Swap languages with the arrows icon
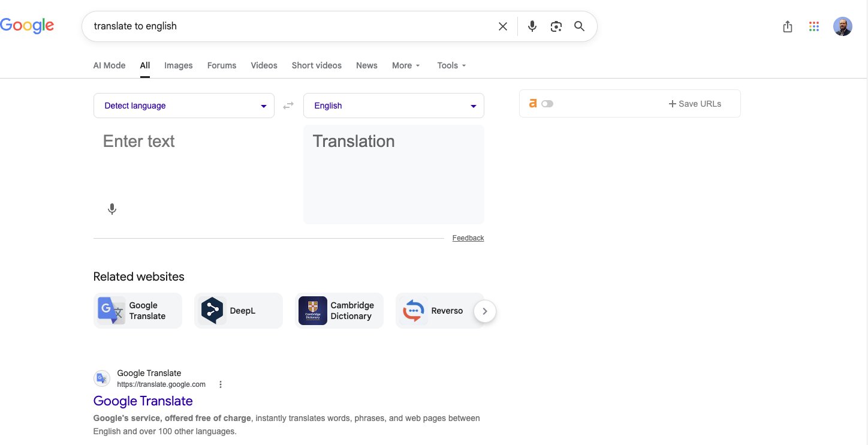Image resolution: width=868 pixels, height=445 pixels. point(288,106)
